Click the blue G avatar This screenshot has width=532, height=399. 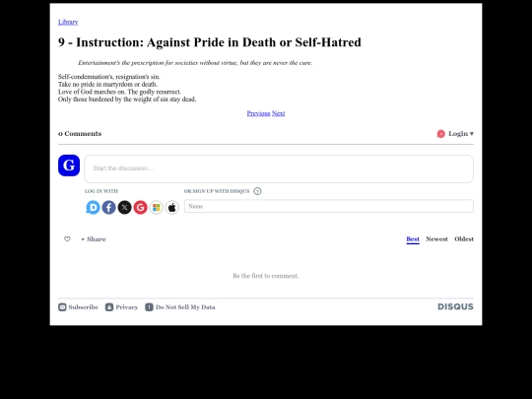pyautogui.click(x=69, y=166)
